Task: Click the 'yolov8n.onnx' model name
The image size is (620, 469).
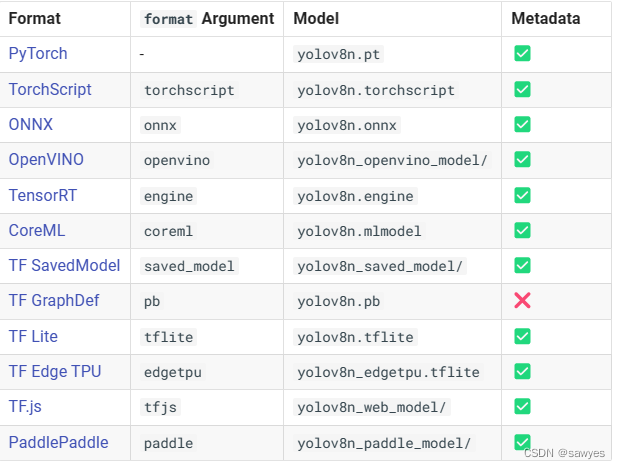Action: click(347, 125)
